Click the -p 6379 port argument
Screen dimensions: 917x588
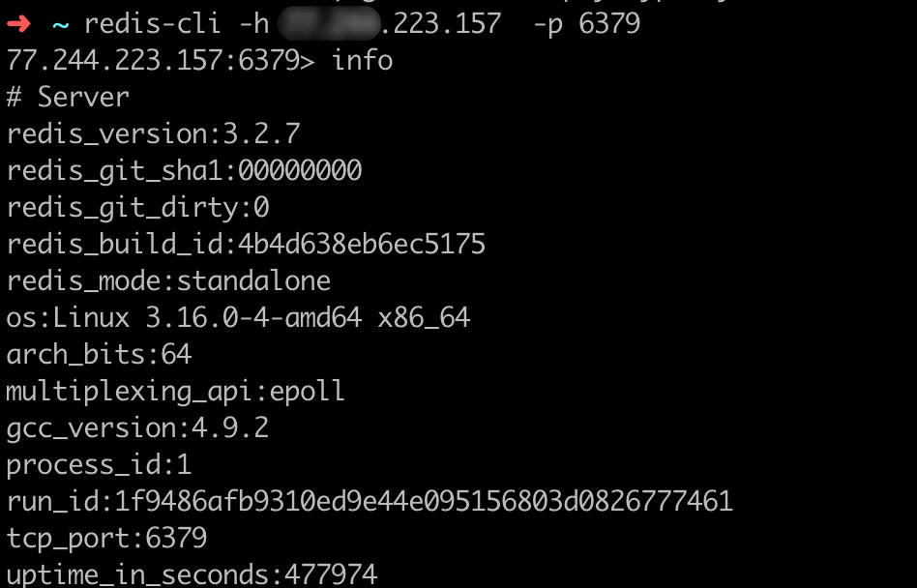tap(586, 24)
